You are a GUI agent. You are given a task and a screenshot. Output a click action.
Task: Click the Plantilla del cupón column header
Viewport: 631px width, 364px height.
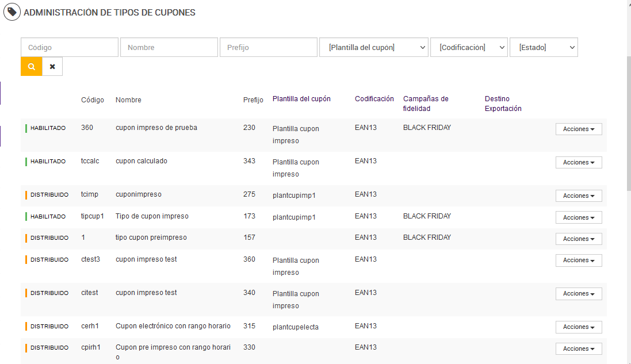click(x=301, y=99)
